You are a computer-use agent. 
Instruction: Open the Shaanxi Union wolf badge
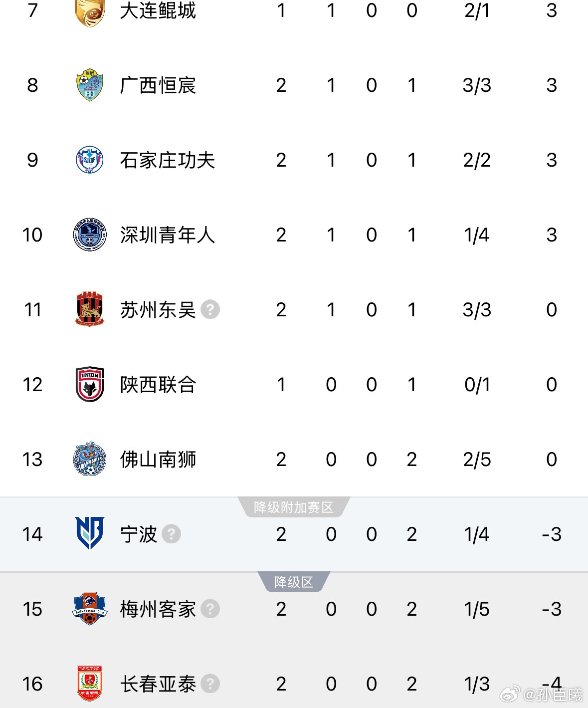(x=90, y=385)
